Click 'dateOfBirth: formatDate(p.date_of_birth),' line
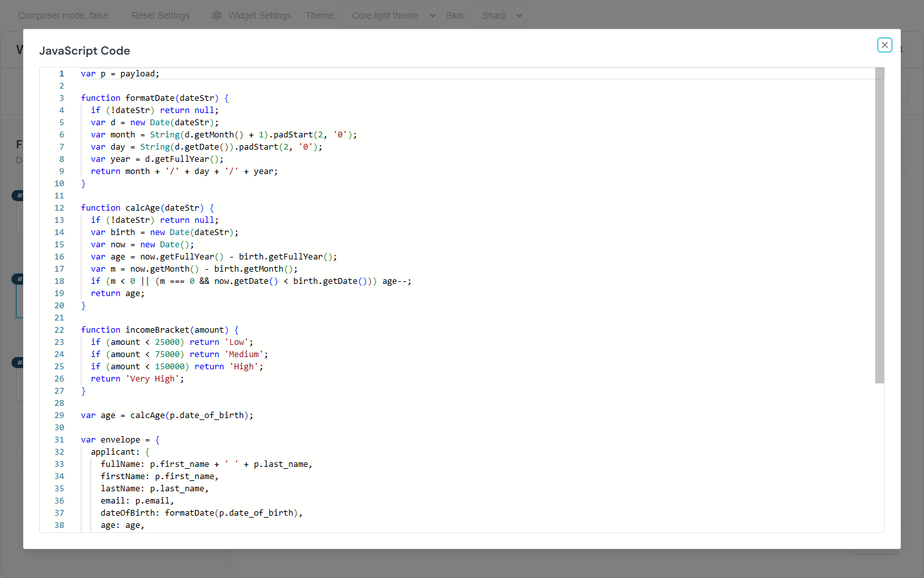The image size is (924, 578). [201, 513]
